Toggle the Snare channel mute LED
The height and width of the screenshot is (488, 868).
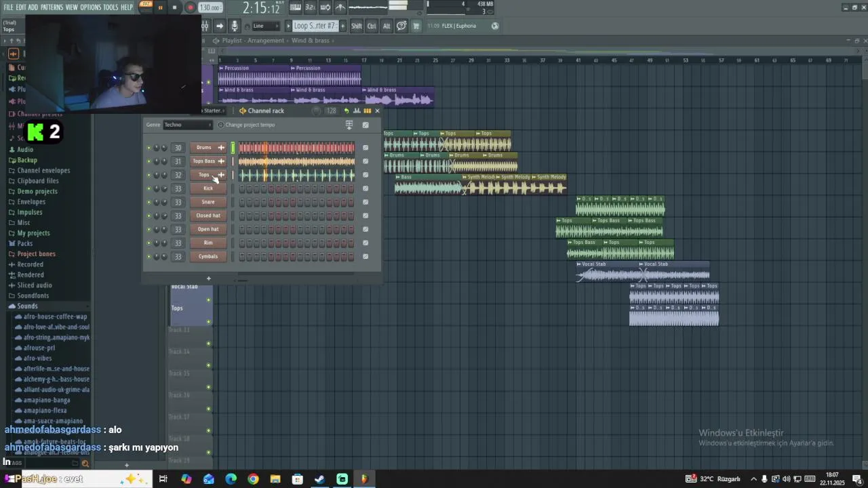149,202
